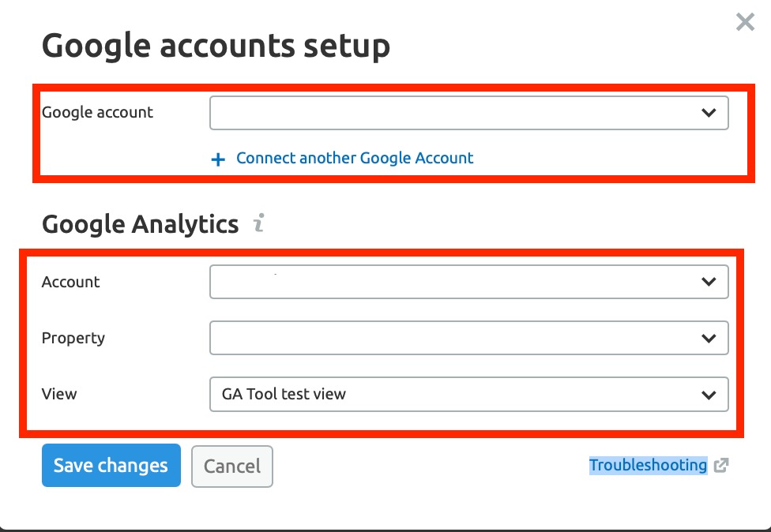Connect another Google Account via the link
The height and width of the screenshot is (532, 771).
pyautogui.click(x=355, y=158)
